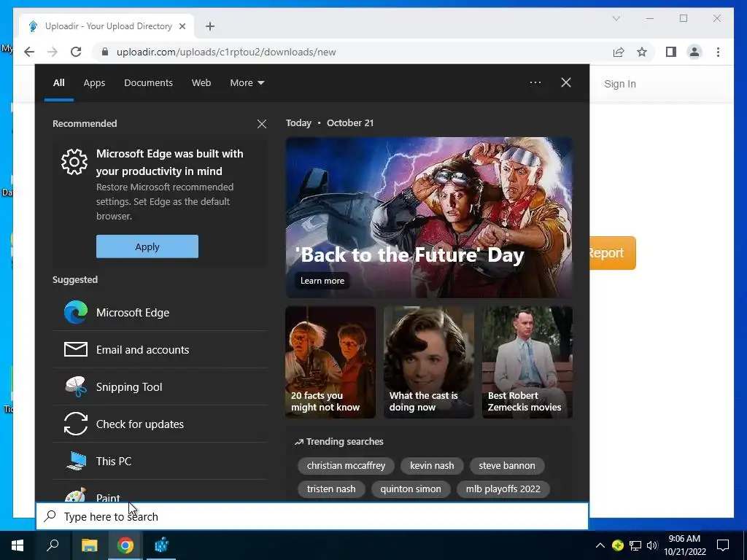Click Sign In on Uploadir page
The height and width of the screenshot is (560, 747).
[620, 84]
